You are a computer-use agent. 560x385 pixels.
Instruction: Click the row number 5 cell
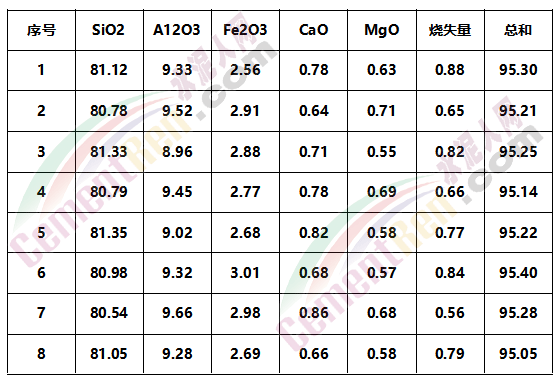41,233
